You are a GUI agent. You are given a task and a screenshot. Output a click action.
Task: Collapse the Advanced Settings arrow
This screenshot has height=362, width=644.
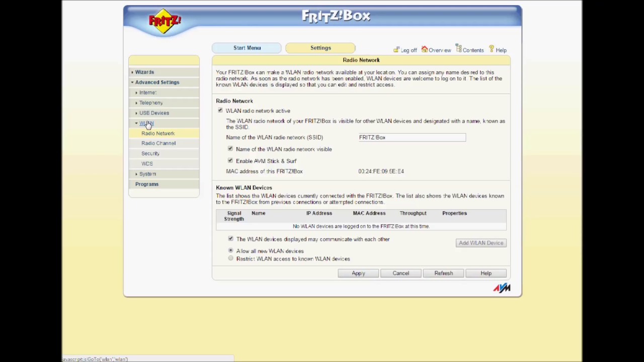tap(132, 82)
